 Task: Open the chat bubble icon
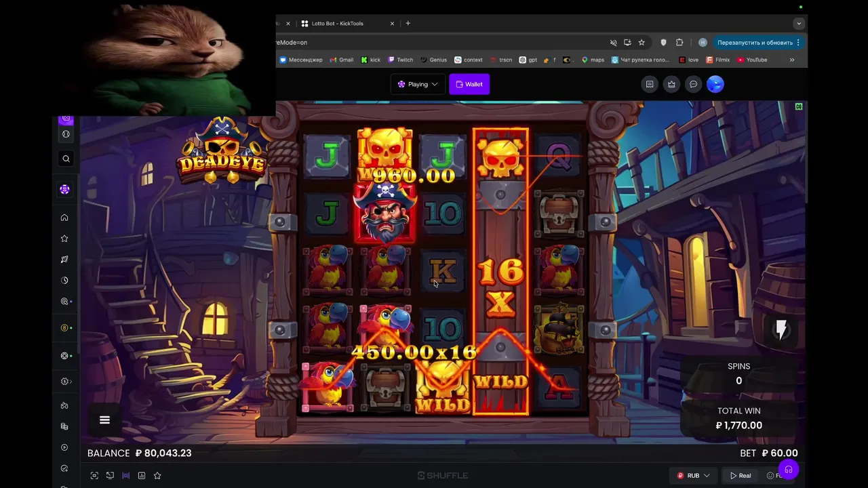click(693, 84)
